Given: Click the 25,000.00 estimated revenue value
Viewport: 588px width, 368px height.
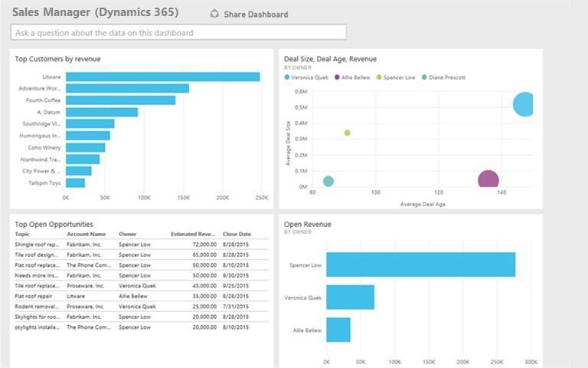Looking at the screenshot, I should (x=204, y=307).
